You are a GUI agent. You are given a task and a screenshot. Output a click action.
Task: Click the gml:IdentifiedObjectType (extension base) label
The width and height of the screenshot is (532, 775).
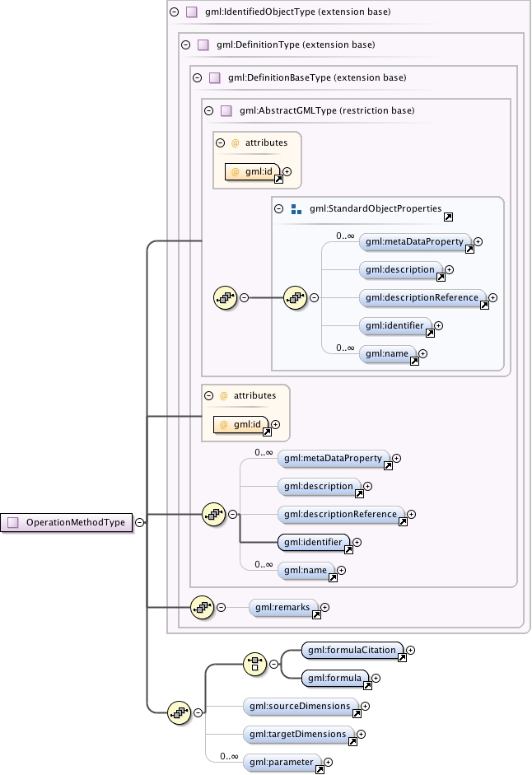click(298, 12)
